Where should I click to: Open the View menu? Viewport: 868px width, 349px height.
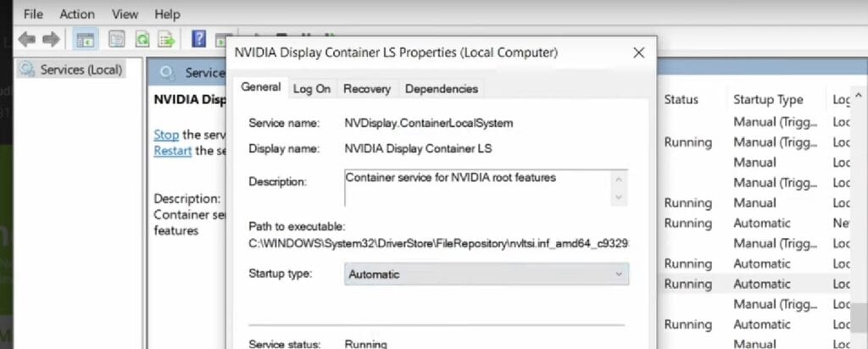click(125, 14)
